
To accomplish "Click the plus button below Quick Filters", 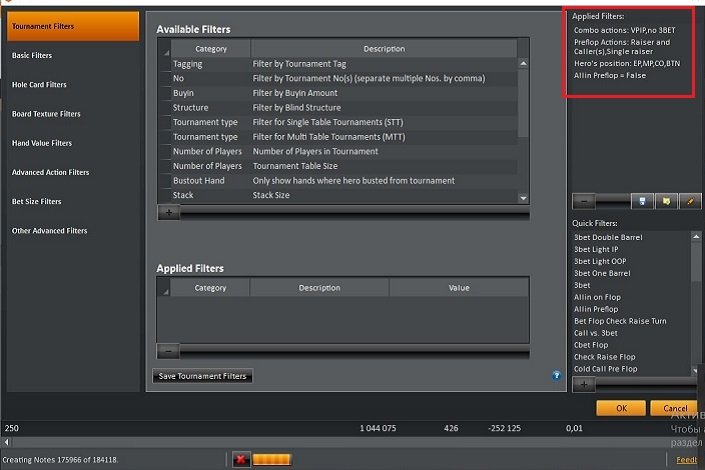I will click(584, 384).
